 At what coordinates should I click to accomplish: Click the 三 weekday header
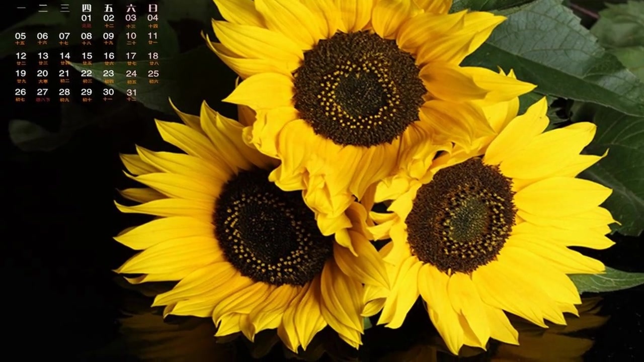64,8
